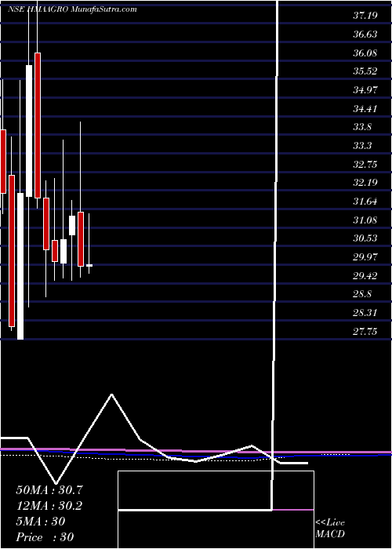Click the 33.3 price axis label

[x=362, y=146]
